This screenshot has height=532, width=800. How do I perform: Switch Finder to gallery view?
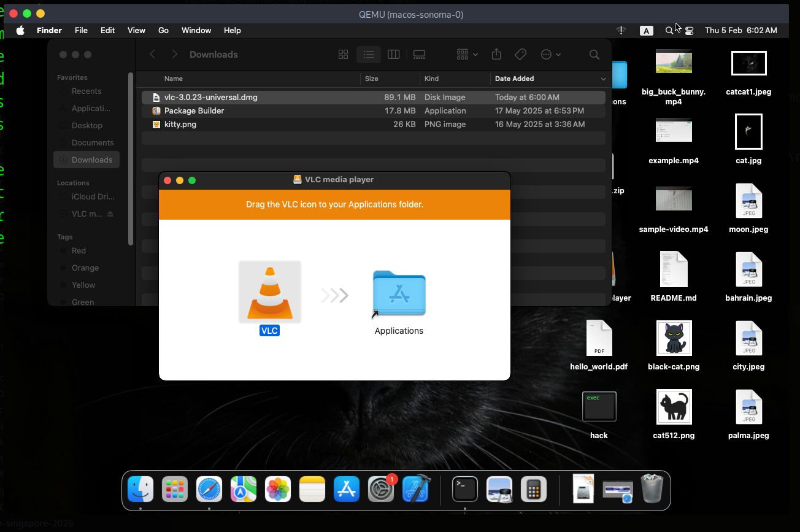coord(419,55)
